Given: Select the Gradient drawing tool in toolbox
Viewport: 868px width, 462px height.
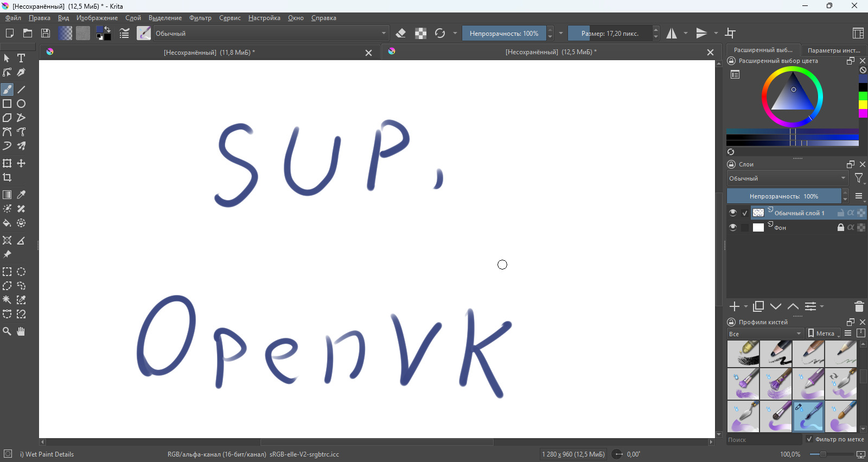Looking at the screenshot, I should (x=7, y=195).
